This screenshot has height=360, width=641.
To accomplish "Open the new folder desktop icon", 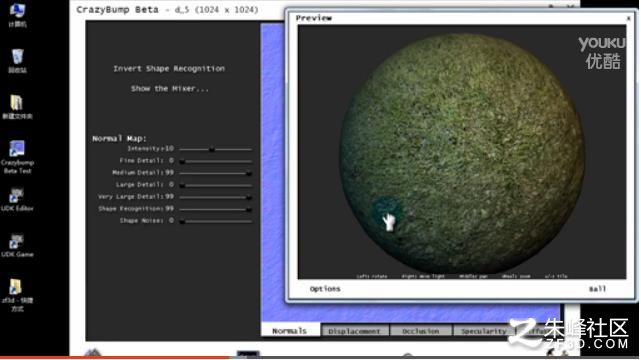I will coord(17,107).
